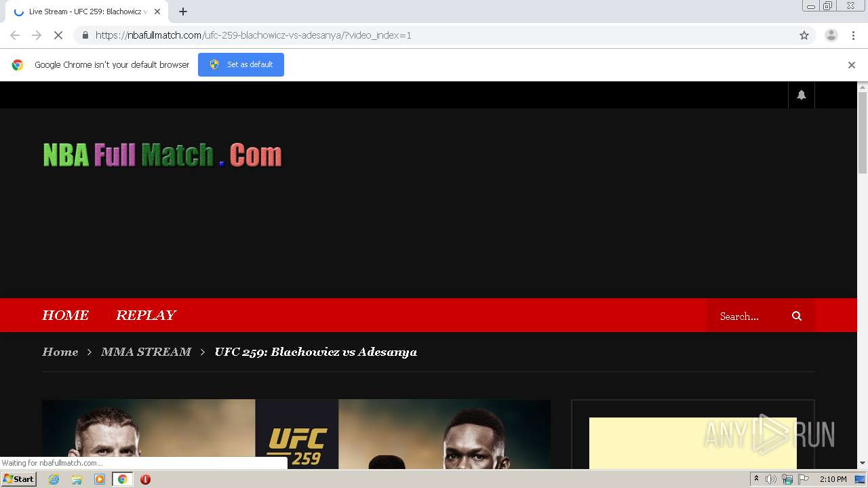Go to HOME in the red menu
Viewport: 868px width, 488px height.
pyautogui.click(x=66, y=315)
